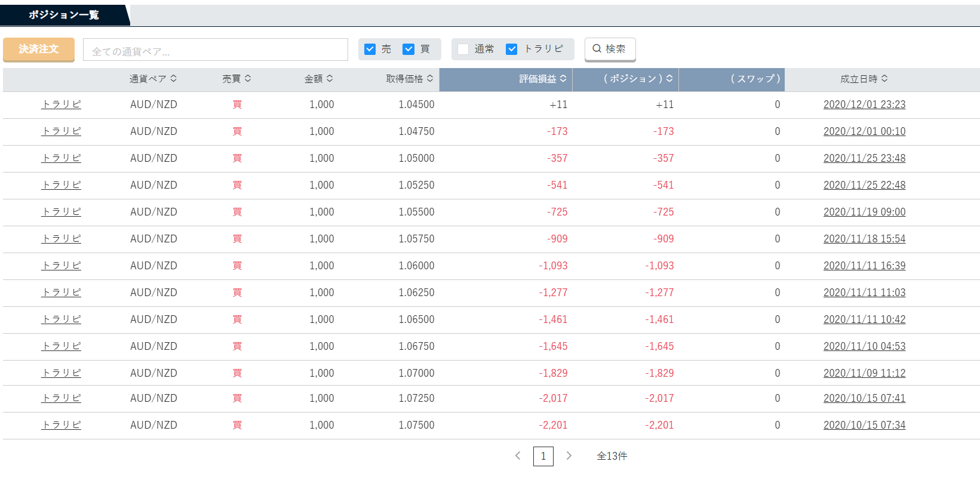
Task: Select the ポジション一覧 tab
Action: coord(64,15)
